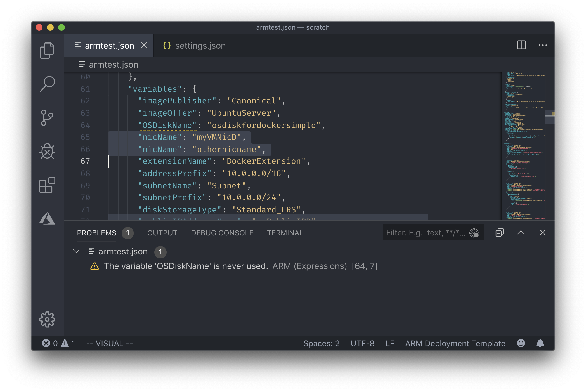The width and height of the screenshot is (586, 392).
Task: Toggle notifications via the bell icon
Action: pyautogui.click(x=540, y=343)
